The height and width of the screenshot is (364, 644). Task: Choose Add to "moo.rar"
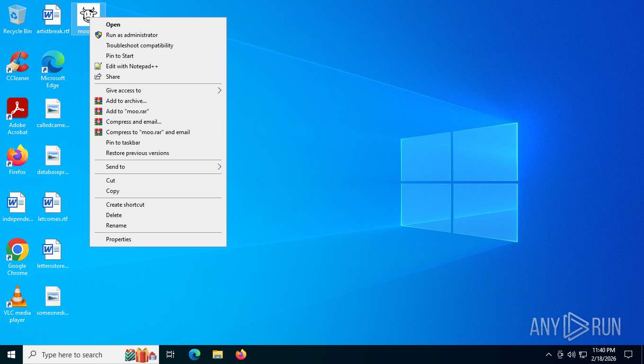click(158, 111)
